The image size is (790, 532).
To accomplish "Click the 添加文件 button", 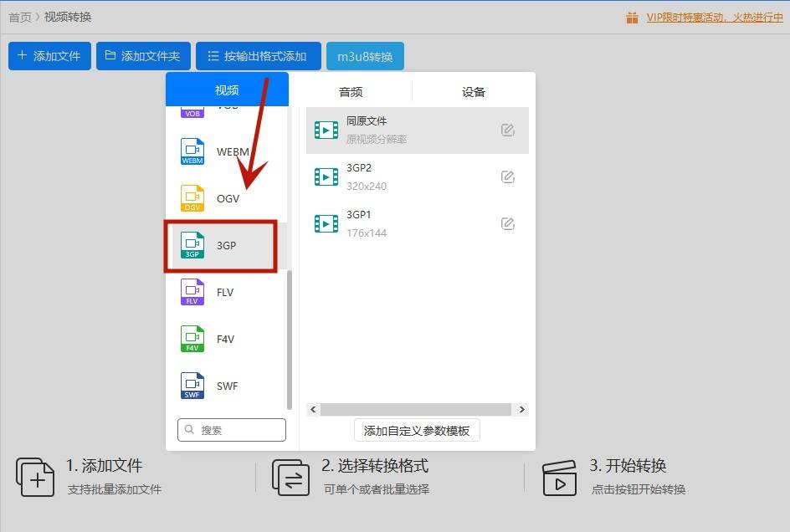I will [x=49, y=56].
